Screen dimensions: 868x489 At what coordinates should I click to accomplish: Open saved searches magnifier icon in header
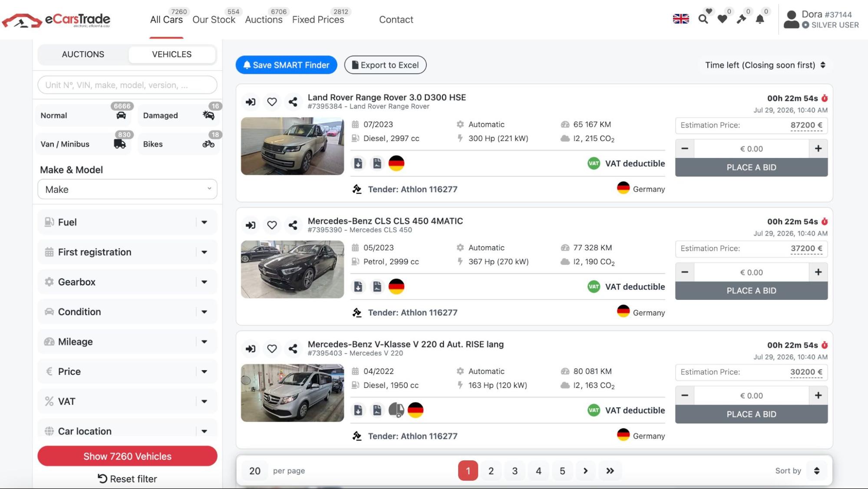pos(703,19)
